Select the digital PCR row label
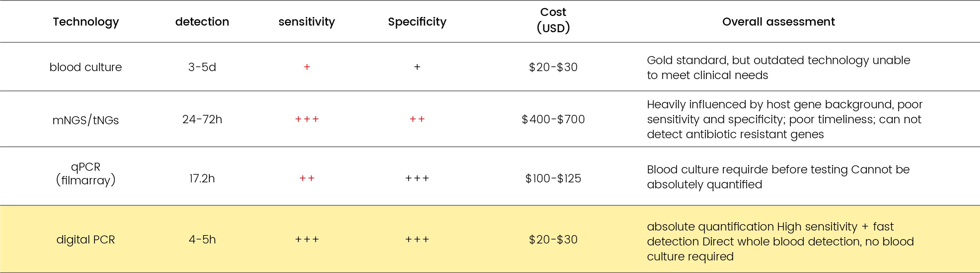 [86, 239]
